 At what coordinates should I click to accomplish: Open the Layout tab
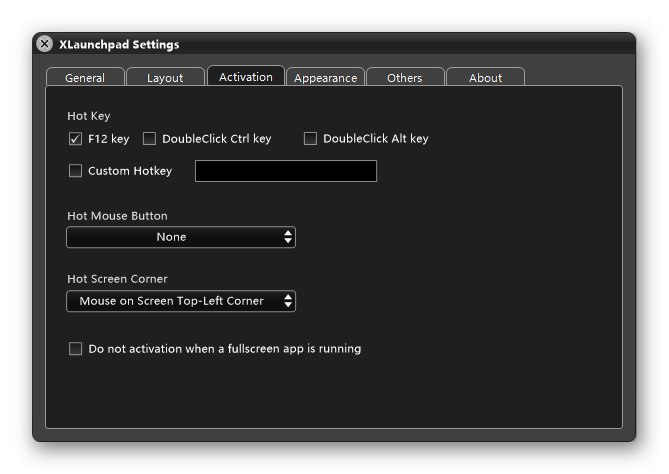[x=165, y=77]
